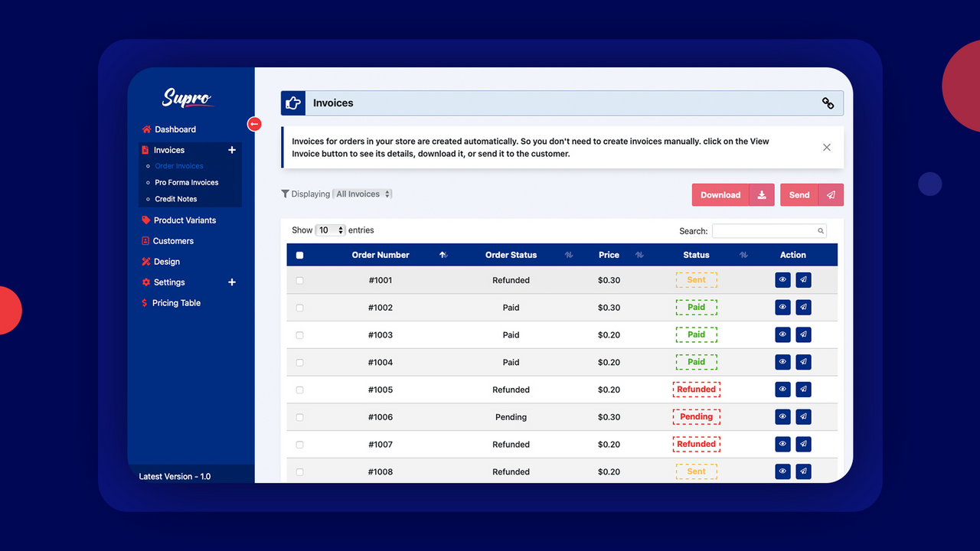
Task: Open Settings in the sidebar
Action: click(x=163, y=282)
